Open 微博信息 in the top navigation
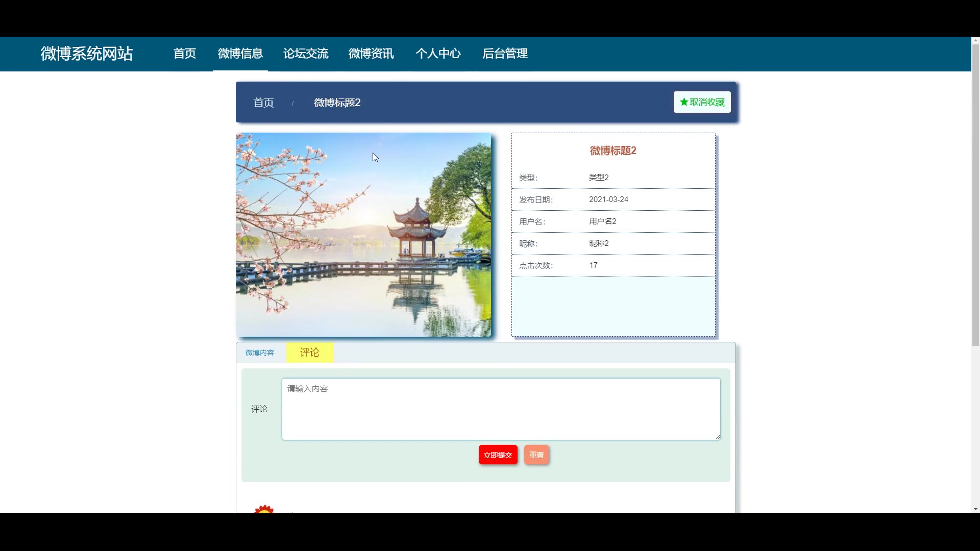980x551 pixels. click(240, 54)
